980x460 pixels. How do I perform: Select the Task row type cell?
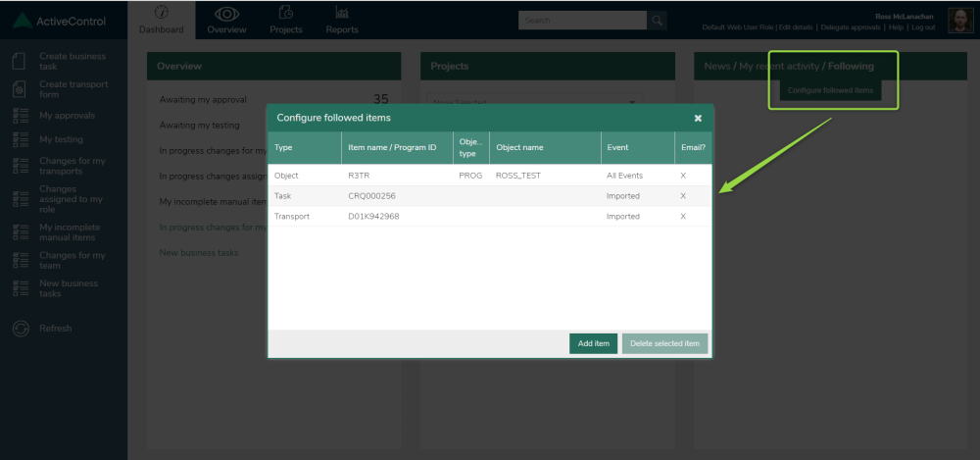(282, 196)
